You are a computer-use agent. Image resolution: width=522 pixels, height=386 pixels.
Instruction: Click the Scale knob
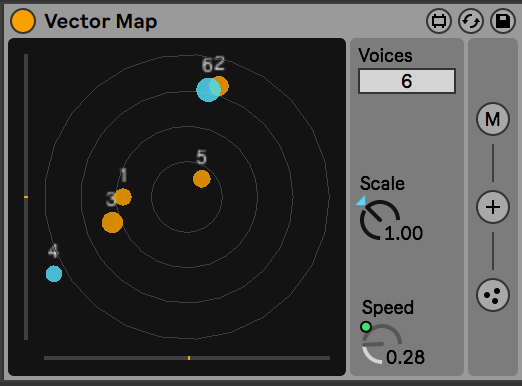(379, 220)
